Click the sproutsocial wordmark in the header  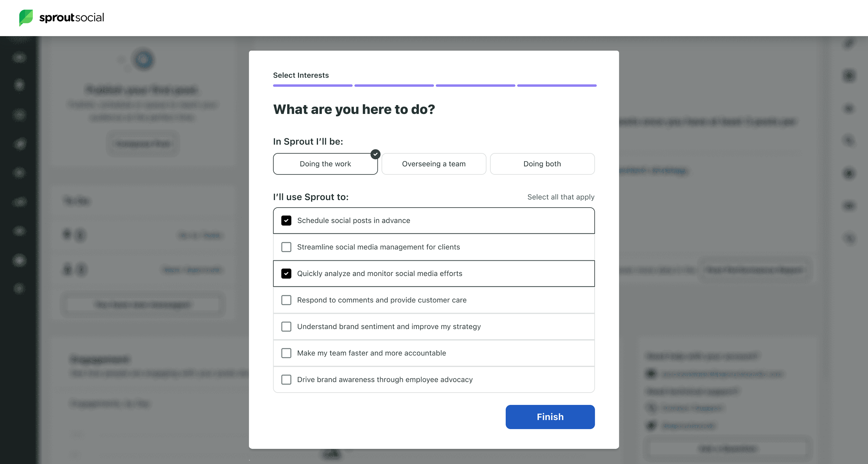[x=71, y=18]
